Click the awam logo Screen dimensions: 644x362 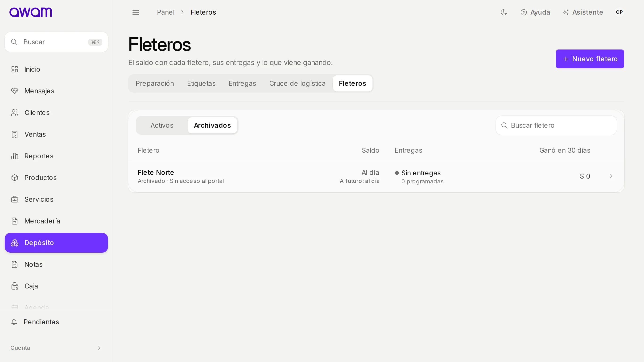(30, 12)
